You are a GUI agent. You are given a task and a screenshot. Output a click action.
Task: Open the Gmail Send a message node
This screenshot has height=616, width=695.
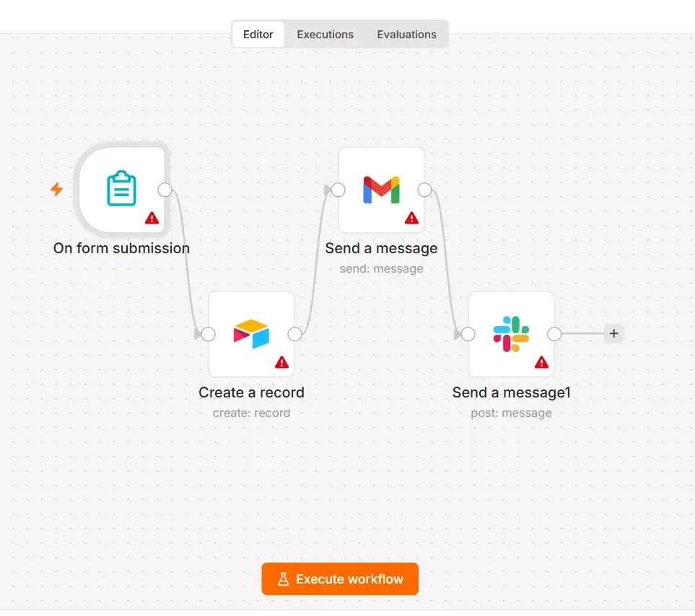click(381, 190)
